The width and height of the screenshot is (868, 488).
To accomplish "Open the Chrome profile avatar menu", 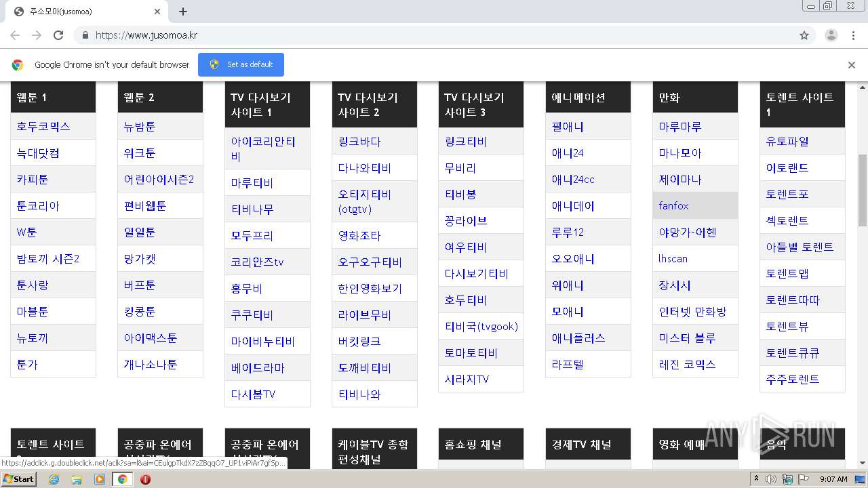I will tap(831, 35).
